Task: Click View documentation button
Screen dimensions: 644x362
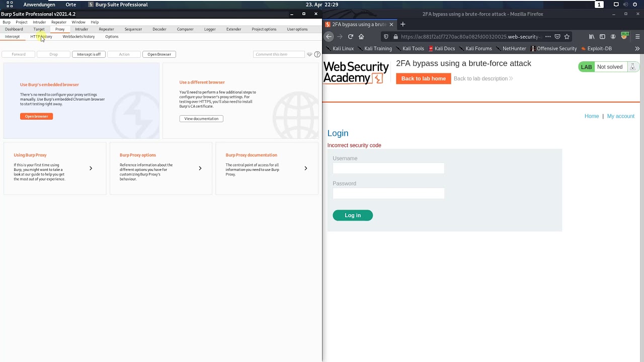Action: point(201,119)
